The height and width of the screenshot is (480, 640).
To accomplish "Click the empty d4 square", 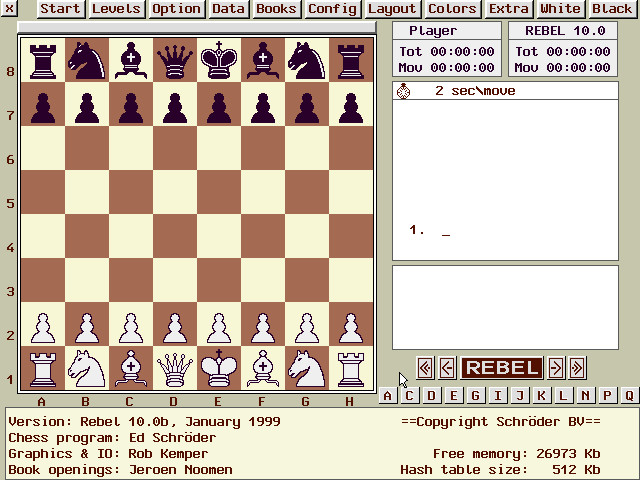I will tap(175, 236).
